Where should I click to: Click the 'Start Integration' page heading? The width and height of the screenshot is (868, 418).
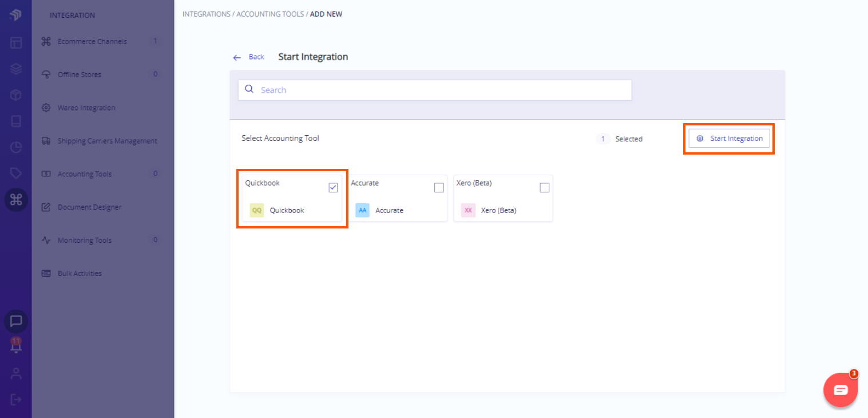coord(313,57)
